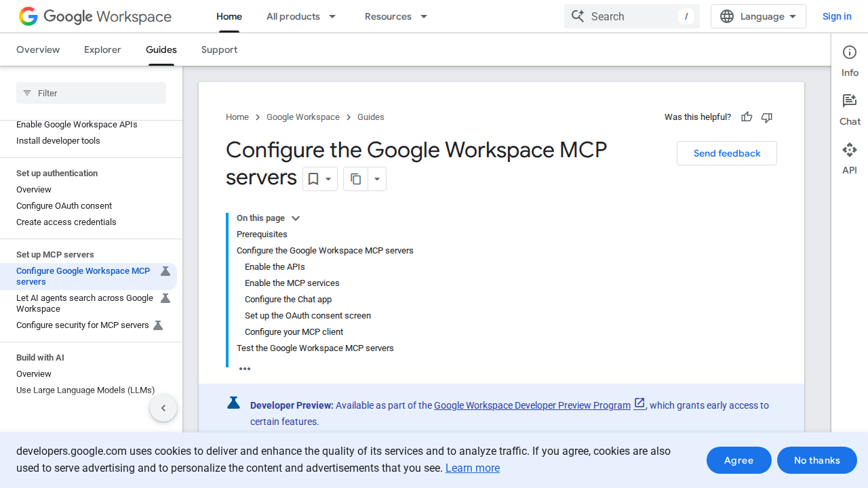
Task: Click the Send feedback button
Action: pos(727,153)
